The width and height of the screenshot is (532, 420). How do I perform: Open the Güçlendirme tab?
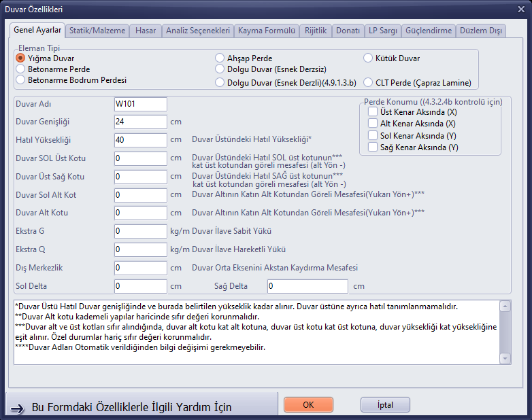click(x=429, y=31)
